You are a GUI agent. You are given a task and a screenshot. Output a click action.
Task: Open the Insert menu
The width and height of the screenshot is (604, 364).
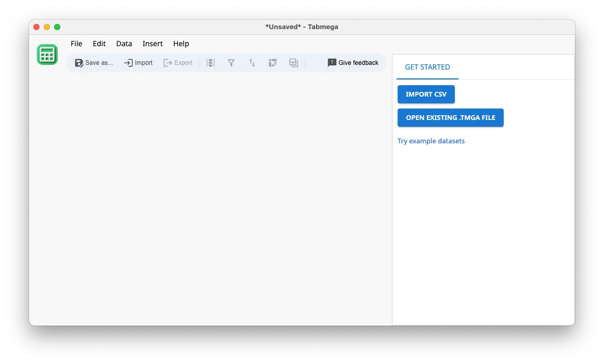click(152, 44)
